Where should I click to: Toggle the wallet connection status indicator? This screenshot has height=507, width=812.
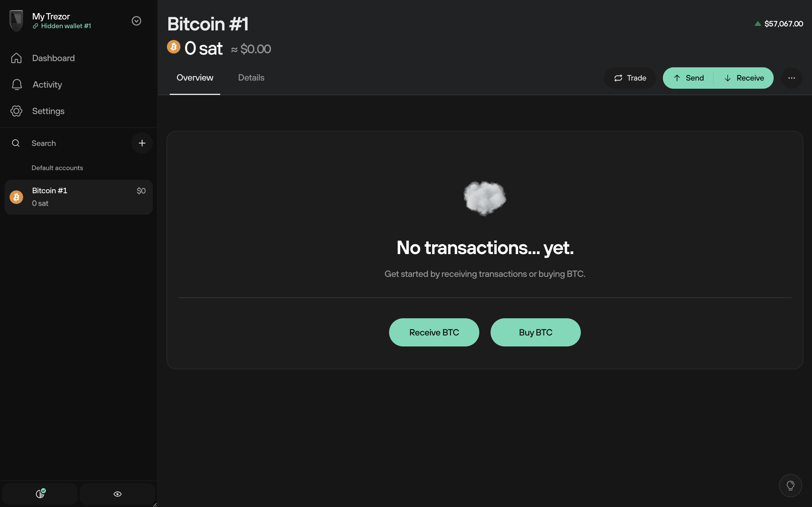pyautogui.click(x=40, y=493)
